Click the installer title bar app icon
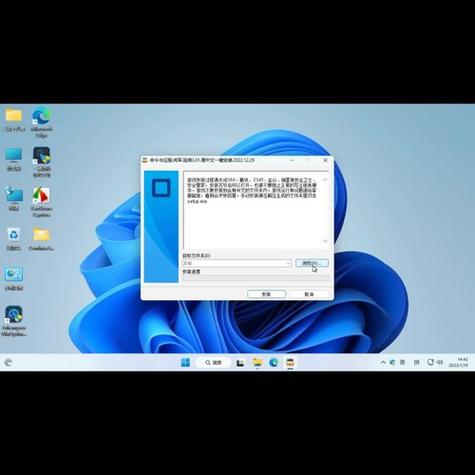This screenshot has width=475, height=475. coord(145,160)
